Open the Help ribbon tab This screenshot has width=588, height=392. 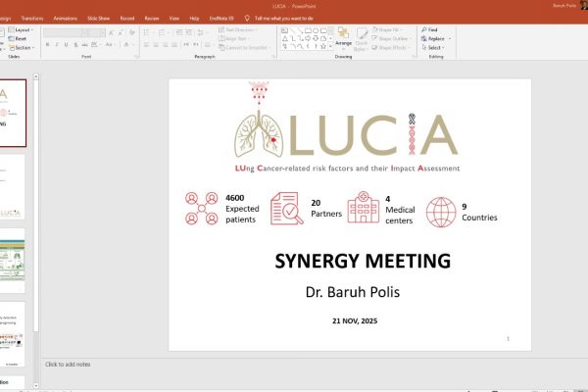[194, 18]
